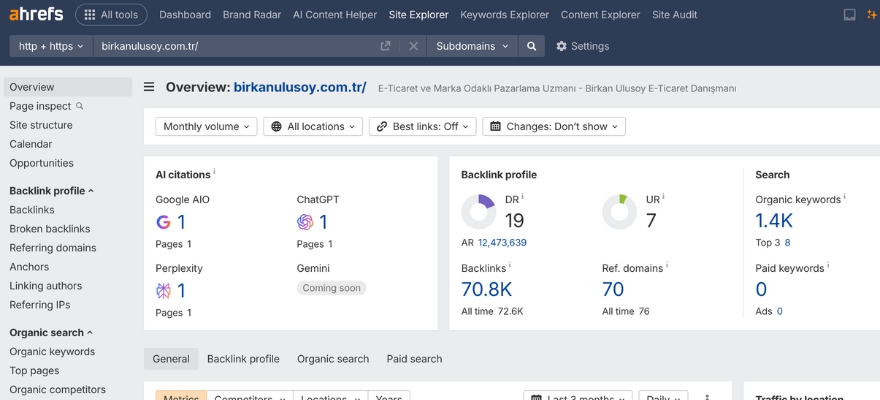
Task: Open Calendar in sidebar
Action: click(31, 144)
